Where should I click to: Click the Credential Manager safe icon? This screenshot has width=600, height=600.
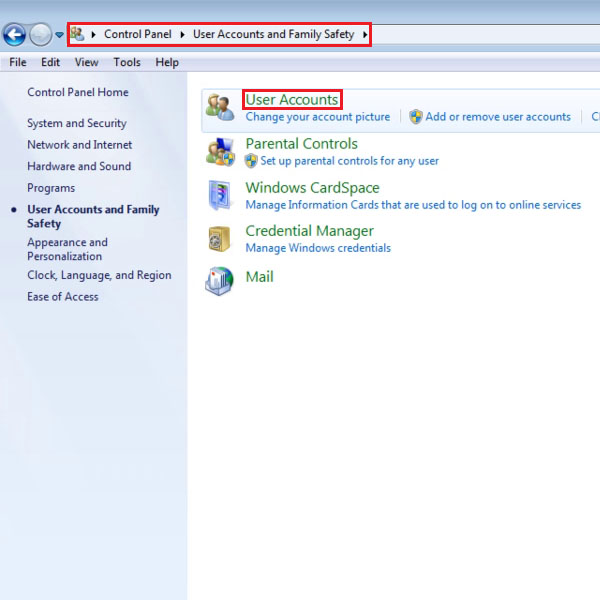point(219,239)
